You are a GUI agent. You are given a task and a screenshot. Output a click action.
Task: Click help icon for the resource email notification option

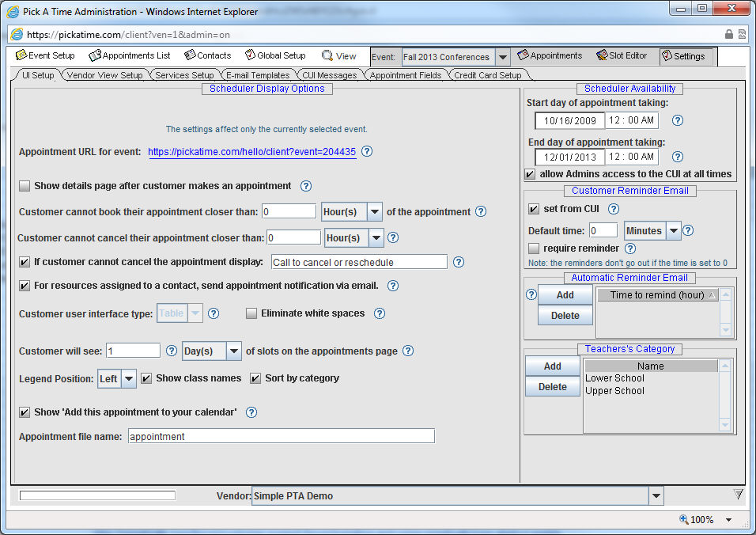point(393,286)
